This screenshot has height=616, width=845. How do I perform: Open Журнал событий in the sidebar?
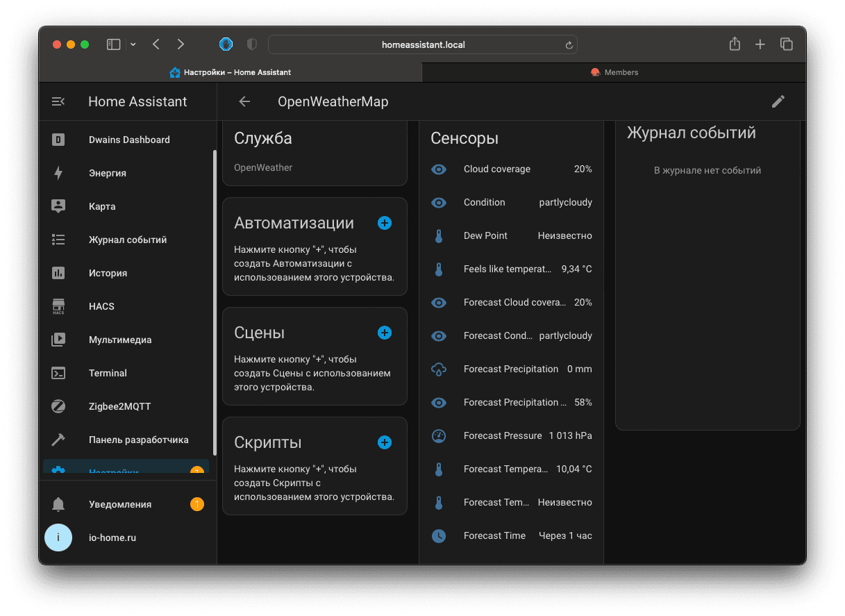(126, 240)
